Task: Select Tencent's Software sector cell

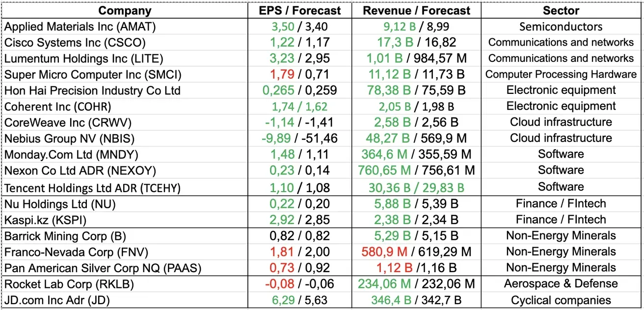Action: (561, 187)
